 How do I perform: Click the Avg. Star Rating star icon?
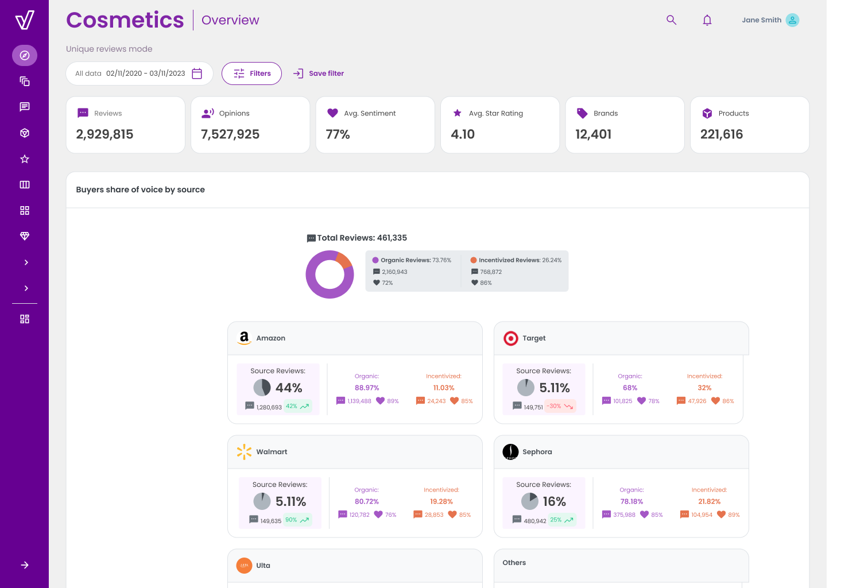pyautogui.click(x=458, y=113)
